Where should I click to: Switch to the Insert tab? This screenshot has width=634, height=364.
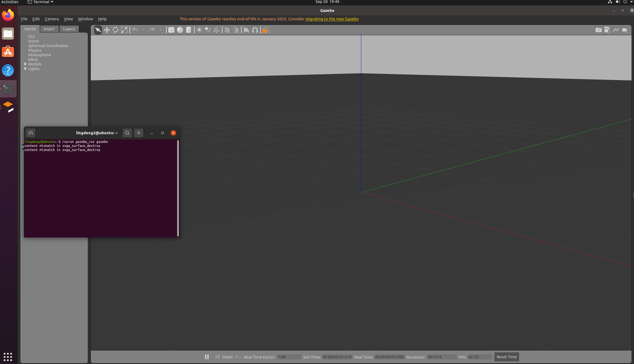49,29
